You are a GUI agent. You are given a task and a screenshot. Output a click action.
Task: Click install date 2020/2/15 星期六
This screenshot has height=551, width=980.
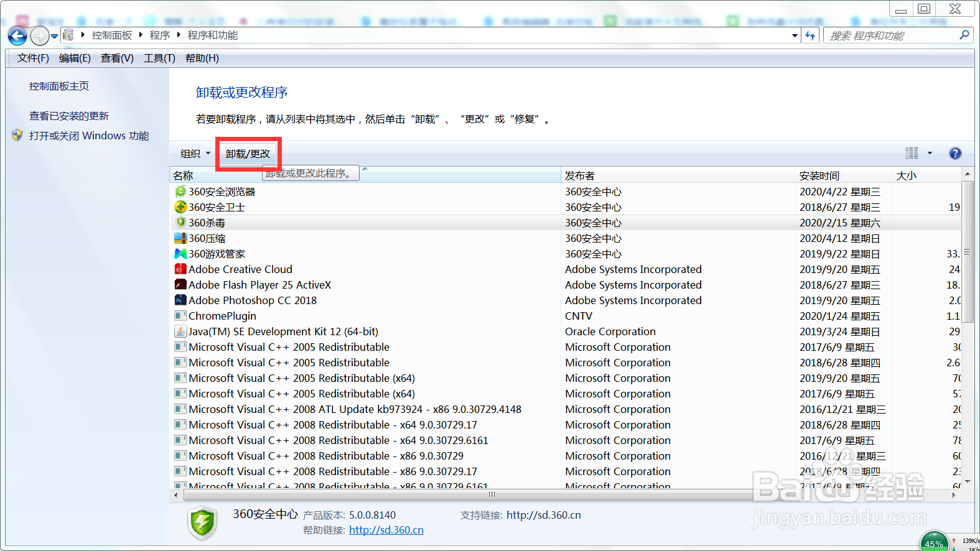pyautogui.click(x=840, y=223)
